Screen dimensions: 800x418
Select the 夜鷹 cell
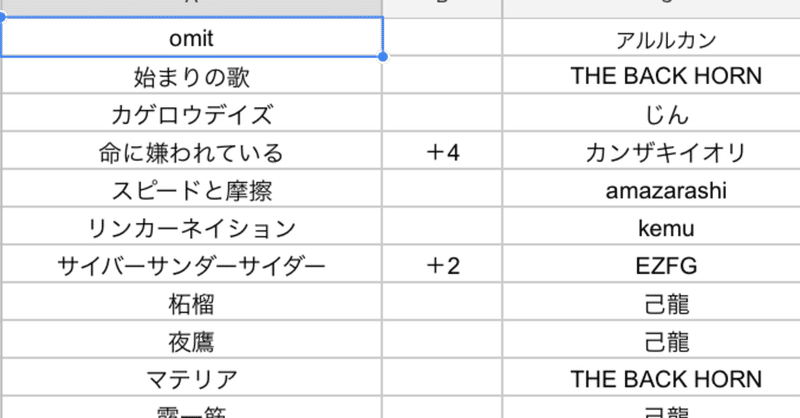(192, 342)
